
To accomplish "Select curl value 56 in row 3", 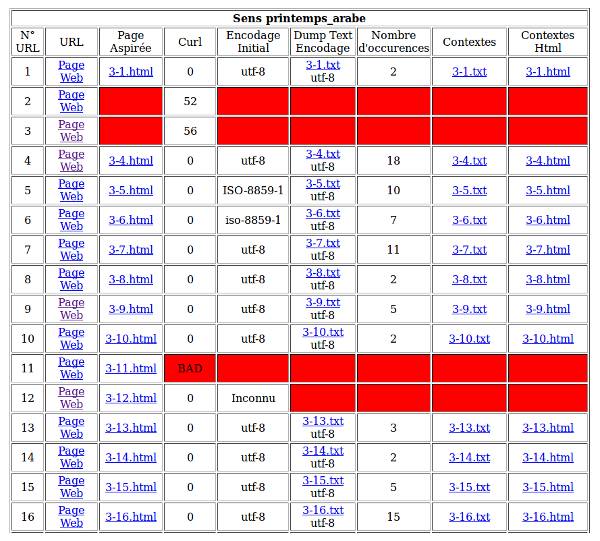I will pyautogui.click(x=190, y=131).
